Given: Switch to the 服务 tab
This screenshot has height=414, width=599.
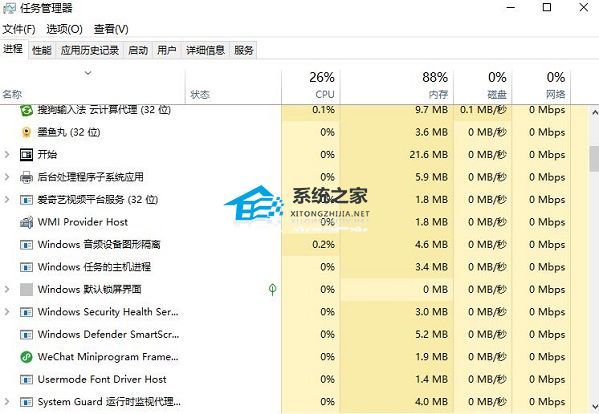Looking at the screenshot, I should [x=244, y=50].
